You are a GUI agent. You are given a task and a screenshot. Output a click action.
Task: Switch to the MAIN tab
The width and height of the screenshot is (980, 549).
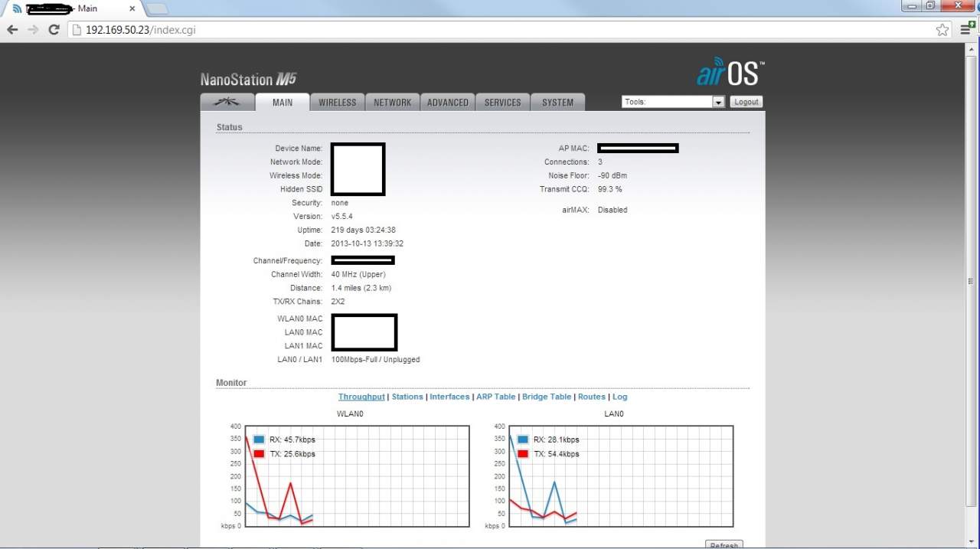(283, 102)
